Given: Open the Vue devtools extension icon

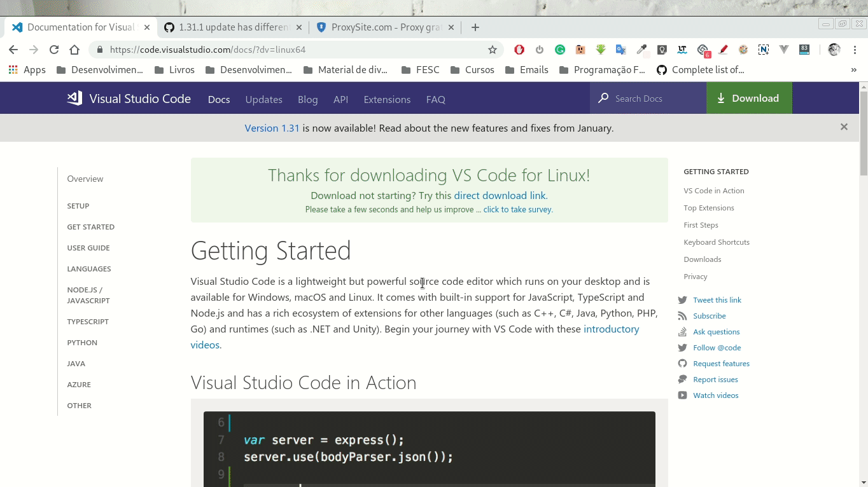Looking at the screenshot, I should point(784,50).
